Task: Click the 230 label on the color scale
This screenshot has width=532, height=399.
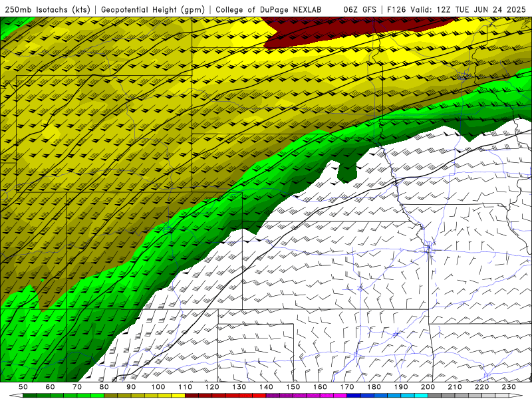Action: pos(509,387)
